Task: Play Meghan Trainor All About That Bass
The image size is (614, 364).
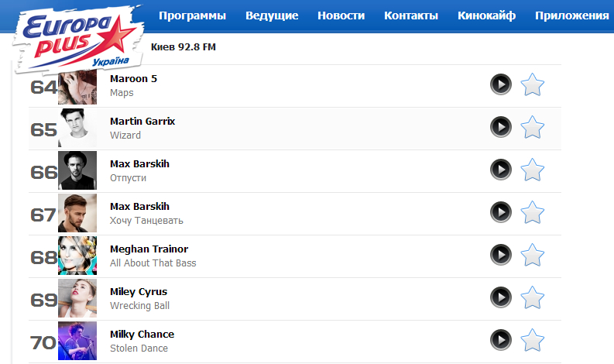Action: [x=501, y=255]
